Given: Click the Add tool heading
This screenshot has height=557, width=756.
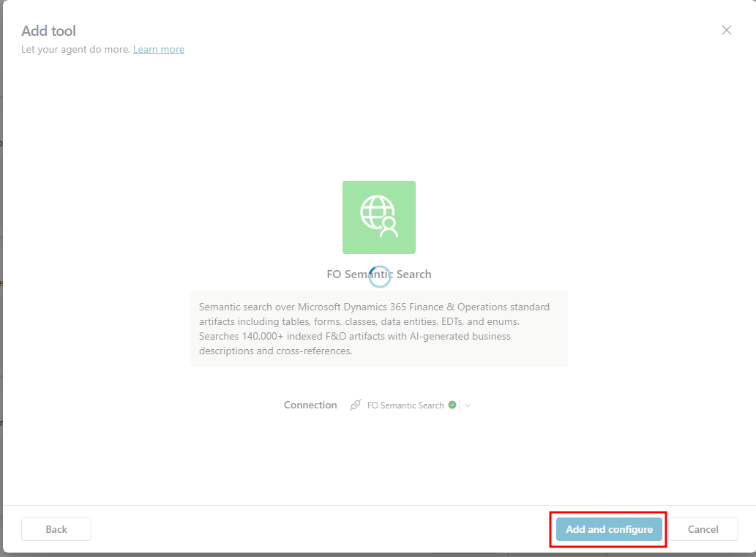Looking at the screenshot, I should [49, 31].
